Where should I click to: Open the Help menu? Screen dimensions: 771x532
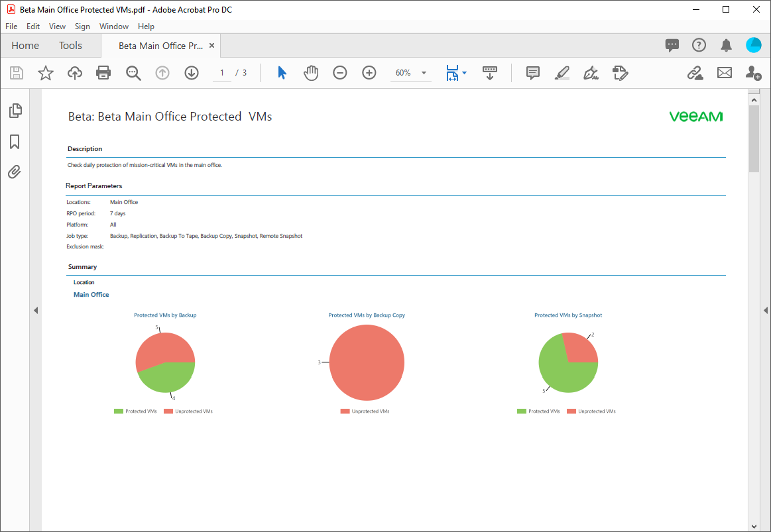(x=146, y=27)
